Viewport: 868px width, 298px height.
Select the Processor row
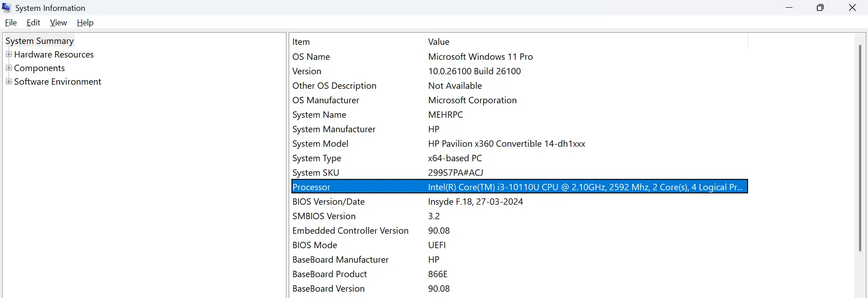[x=312, y=187]
